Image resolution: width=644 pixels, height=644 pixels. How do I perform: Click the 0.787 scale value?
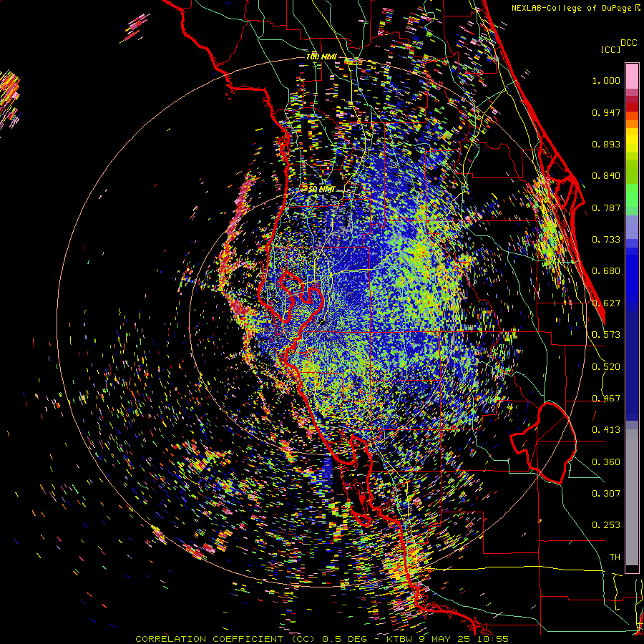(x=606, y=208)
